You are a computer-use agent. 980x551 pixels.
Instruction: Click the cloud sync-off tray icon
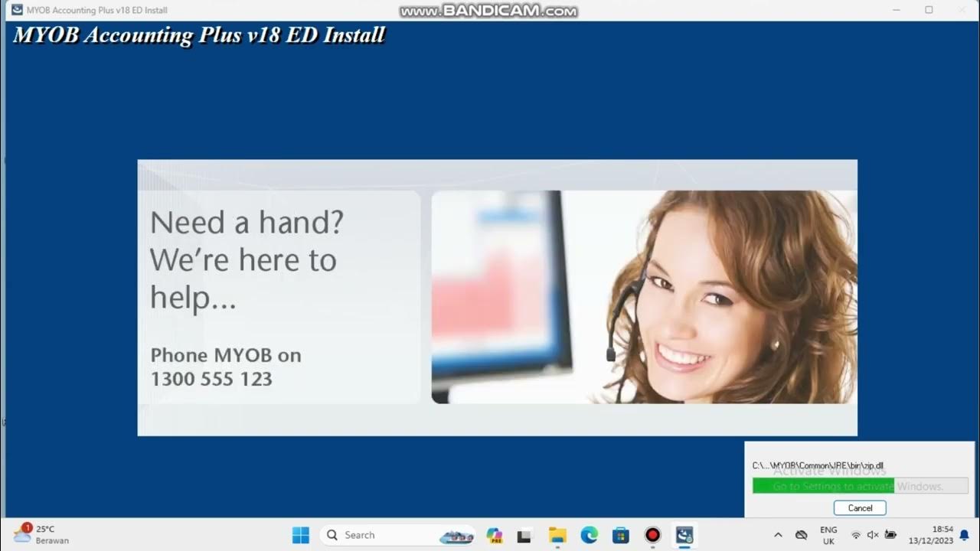click(x=802, y=535)
